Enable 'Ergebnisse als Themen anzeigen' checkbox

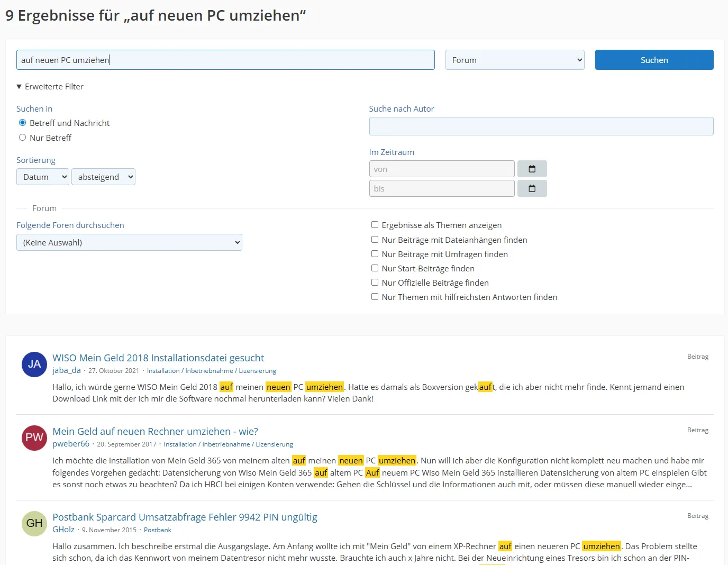coord(375,225)
